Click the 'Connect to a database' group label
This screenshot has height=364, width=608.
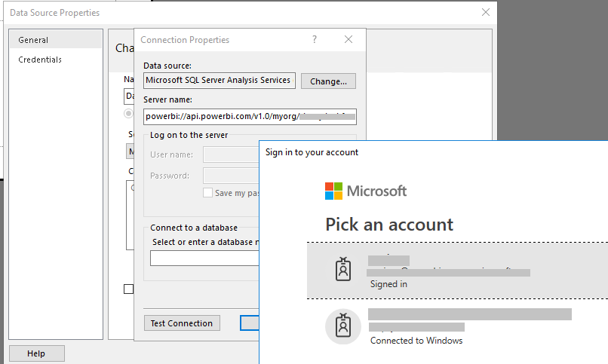194,228
